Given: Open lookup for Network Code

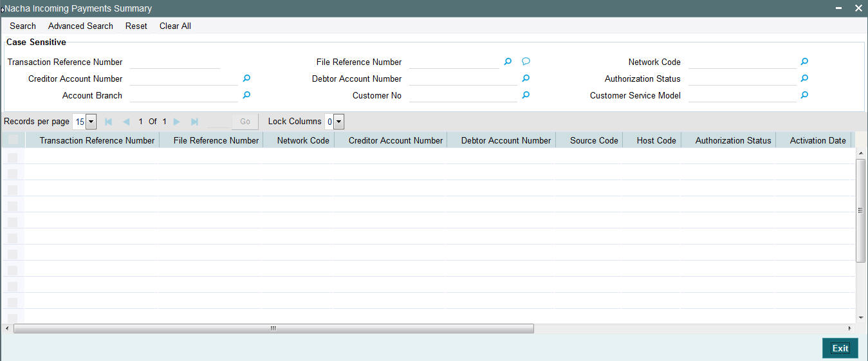Looking at the screenshot, I should (804, 62).
